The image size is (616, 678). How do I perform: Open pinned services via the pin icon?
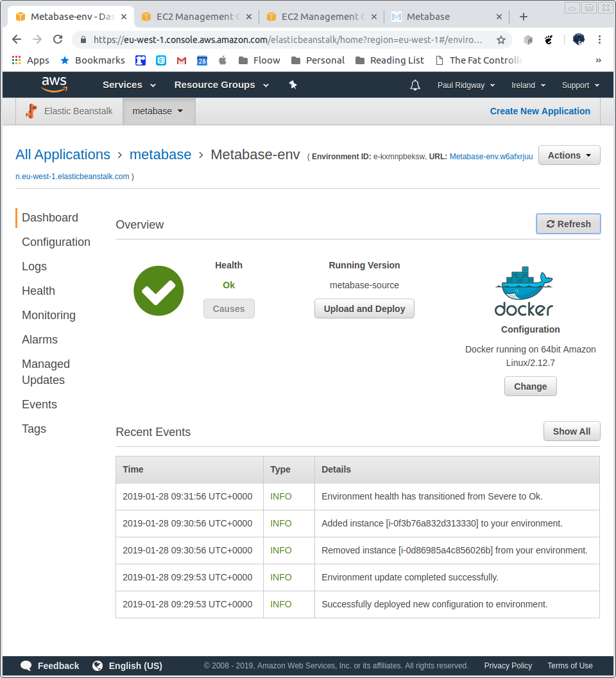293,84
